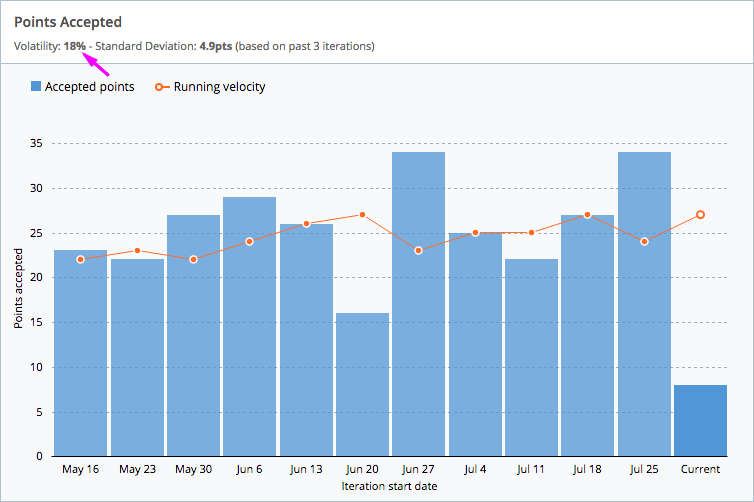754x502 pixels.
Task: Click the May 16 running velocity point
Action: click(80, 260)
